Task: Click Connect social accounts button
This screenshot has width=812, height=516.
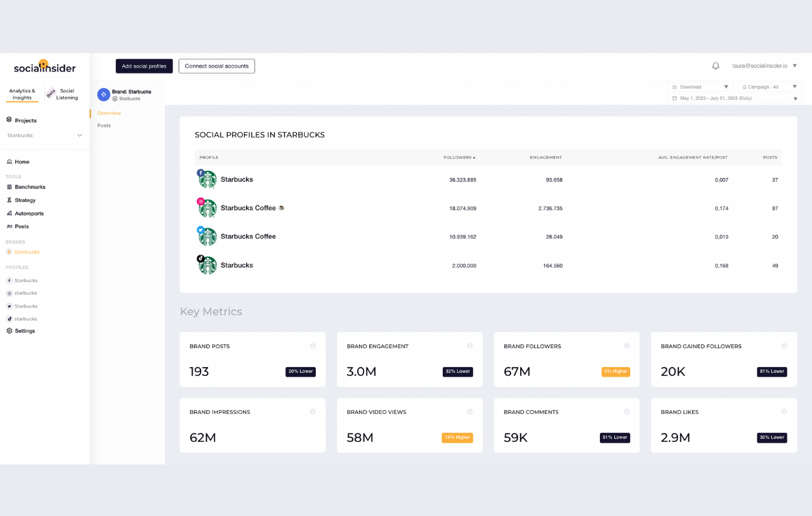Action: pyautogui.click(x=217, y=66)
